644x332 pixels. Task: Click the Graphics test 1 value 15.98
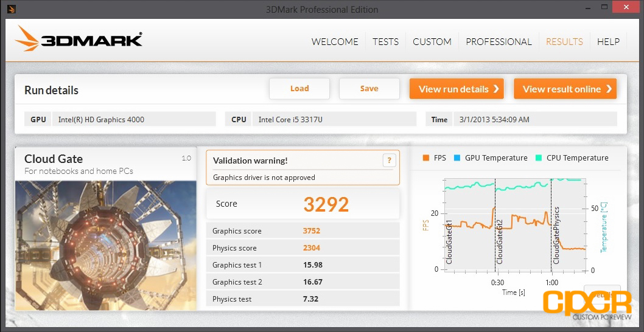(x=312, y=265)
